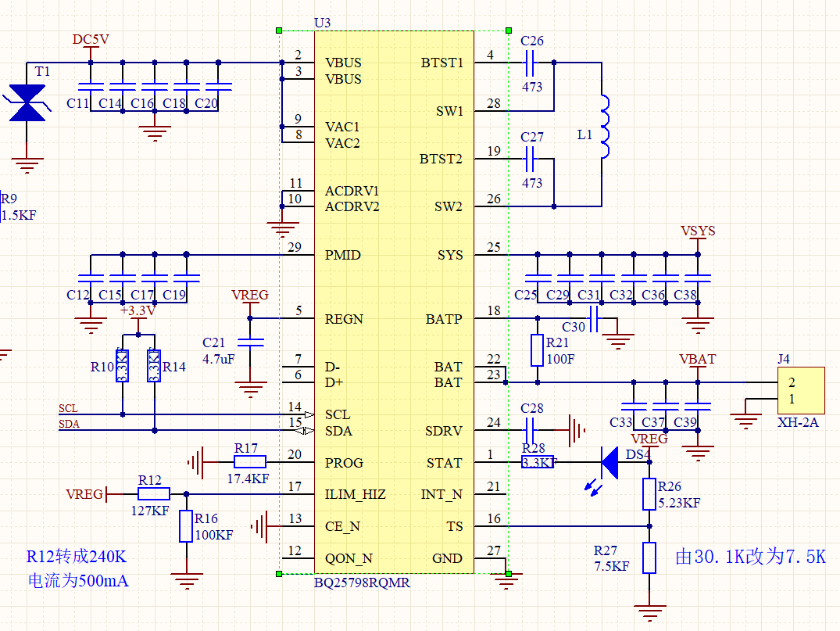Image resolution: width=840 pixels, height=631 pixels.
Task: Select the DS4 LED diode symbol
Action: tap(609, 463)
